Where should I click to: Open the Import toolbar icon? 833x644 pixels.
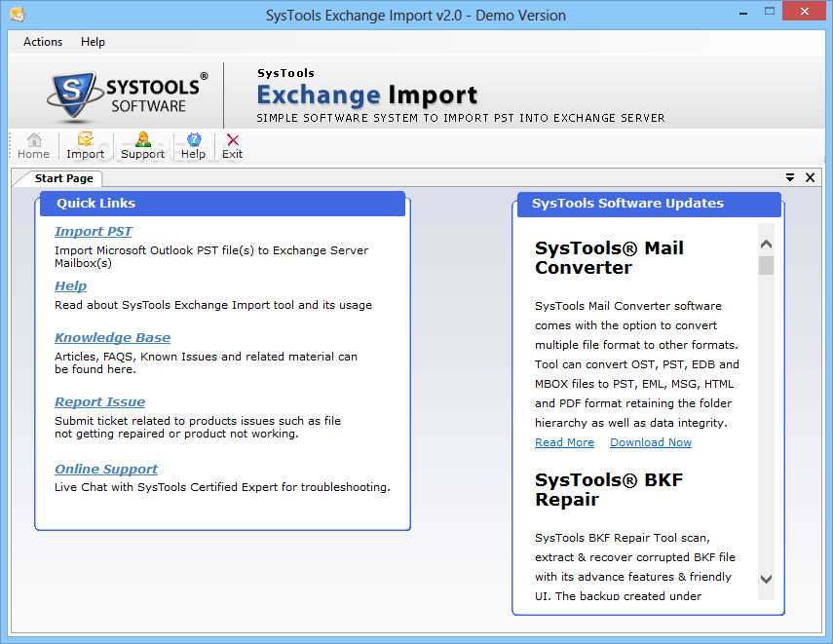[x=85, y=146]
